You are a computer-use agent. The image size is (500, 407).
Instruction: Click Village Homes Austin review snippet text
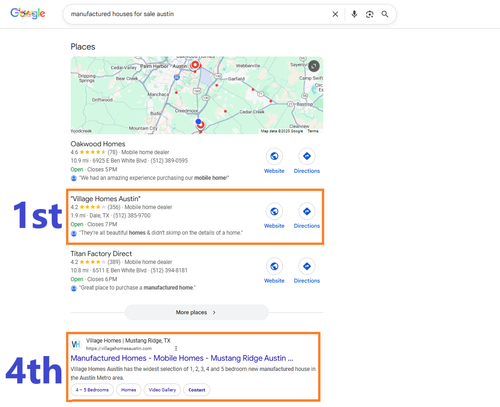(x=161, y=233)
